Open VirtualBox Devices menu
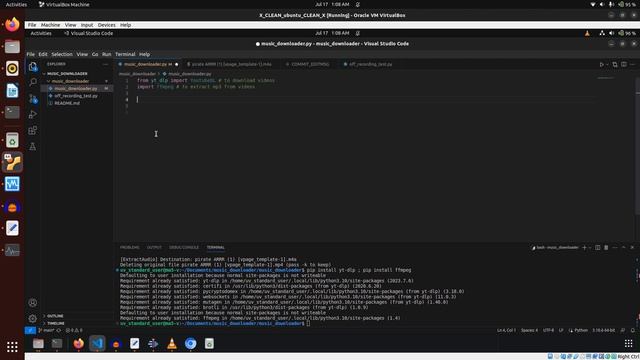640x360 pixels. click(107, 25)
